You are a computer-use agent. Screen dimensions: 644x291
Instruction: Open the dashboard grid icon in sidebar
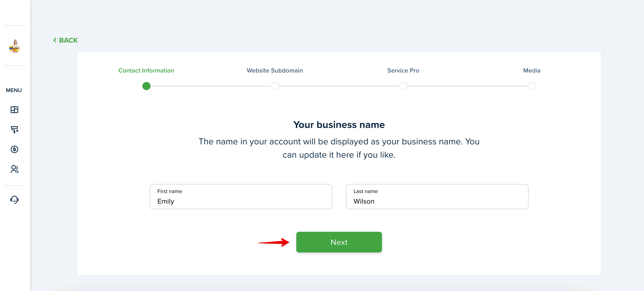click(x=14, y=110)
